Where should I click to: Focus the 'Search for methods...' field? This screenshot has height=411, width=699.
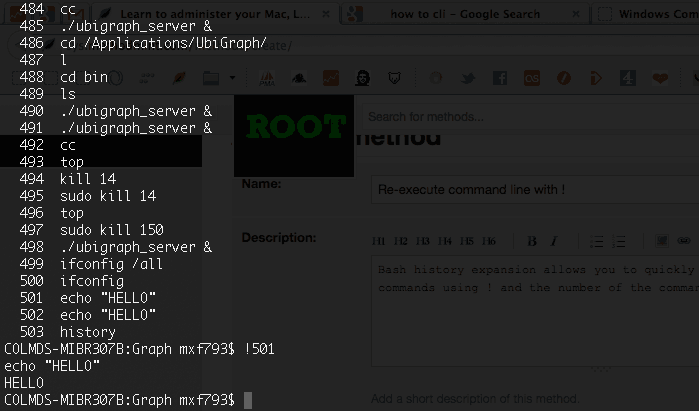coord(530,117)
